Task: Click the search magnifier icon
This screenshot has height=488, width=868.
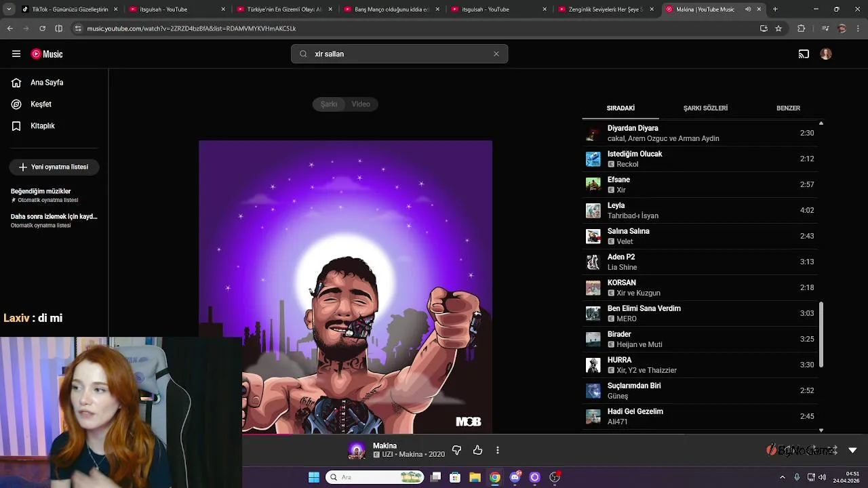Action: (x=303, y=54)
